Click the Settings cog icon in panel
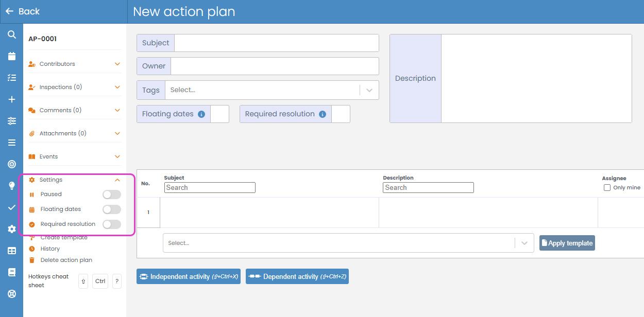The width and height of the screenshot is (644, 317). pyautogui.click(x=32, y=180)
